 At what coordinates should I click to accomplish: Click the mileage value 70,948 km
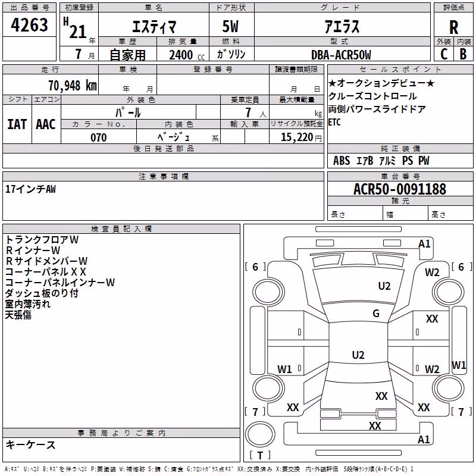click(73, 86)
